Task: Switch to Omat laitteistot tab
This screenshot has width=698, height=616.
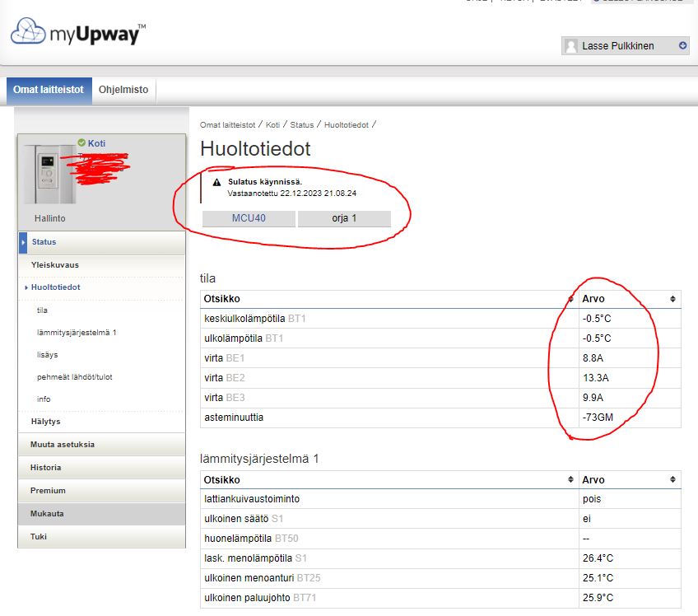Action: click(x=49, y=90)
